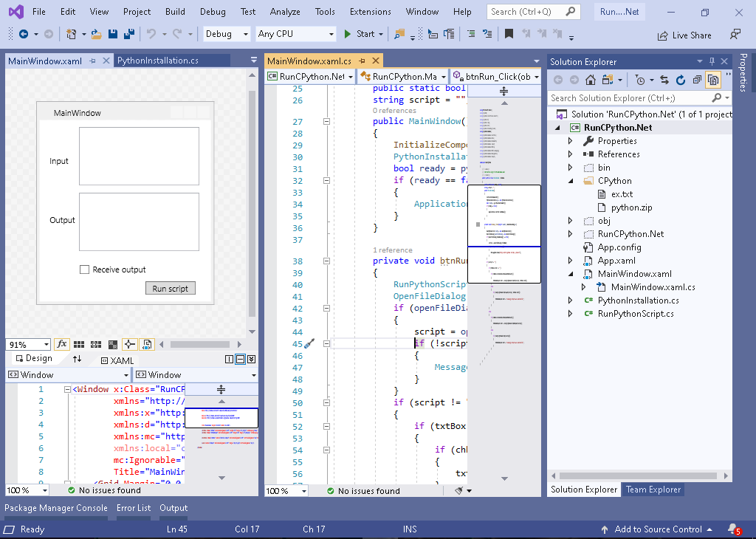Click Solution Explorer horizontal scrollbar
The height and width of the screenshot is (539, 756).
pyautogui.click(x=639, y=476)
